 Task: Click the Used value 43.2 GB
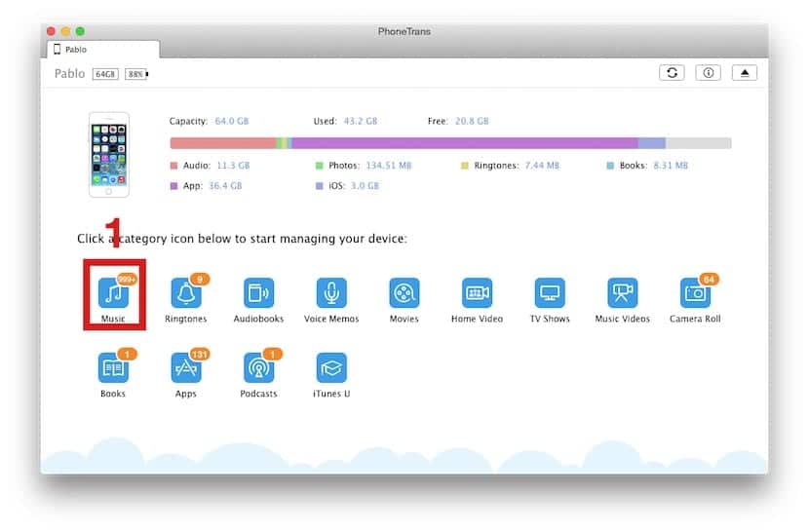coord(360,121)
